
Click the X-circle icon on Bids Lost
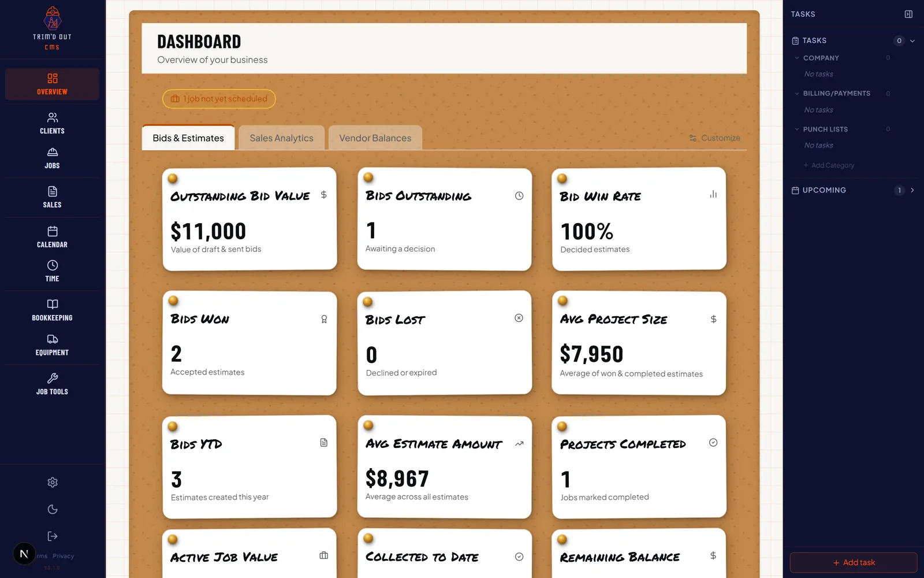click(x=519, y=318)
